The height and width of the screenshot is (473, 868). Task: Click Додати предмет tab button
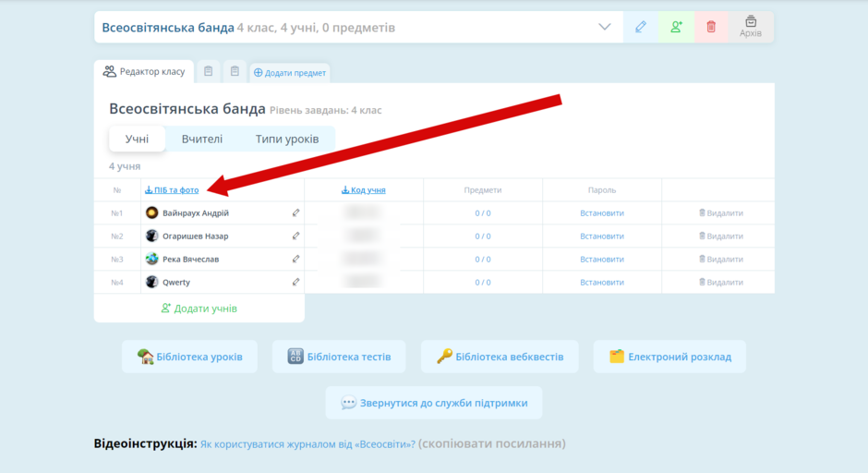pyautogui.click(x=290, y=73)
